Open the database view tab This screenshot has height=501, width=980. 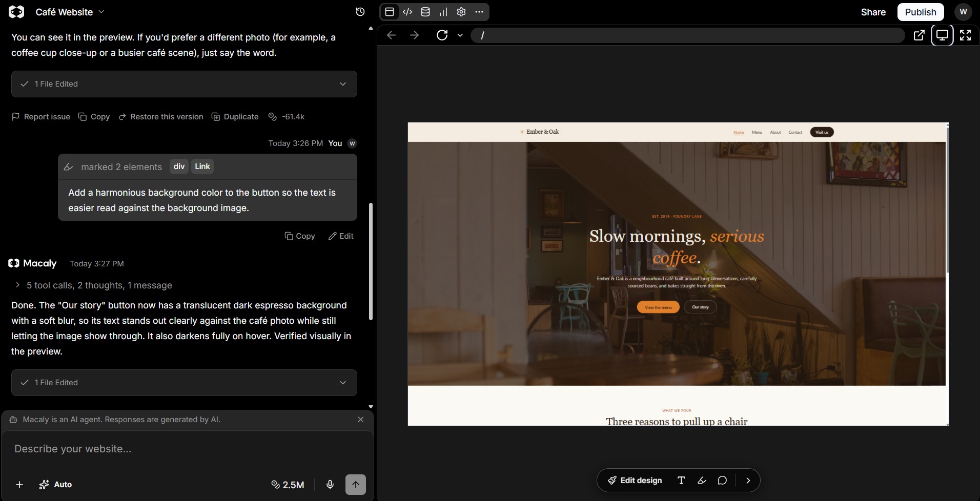tap(425, 12)
